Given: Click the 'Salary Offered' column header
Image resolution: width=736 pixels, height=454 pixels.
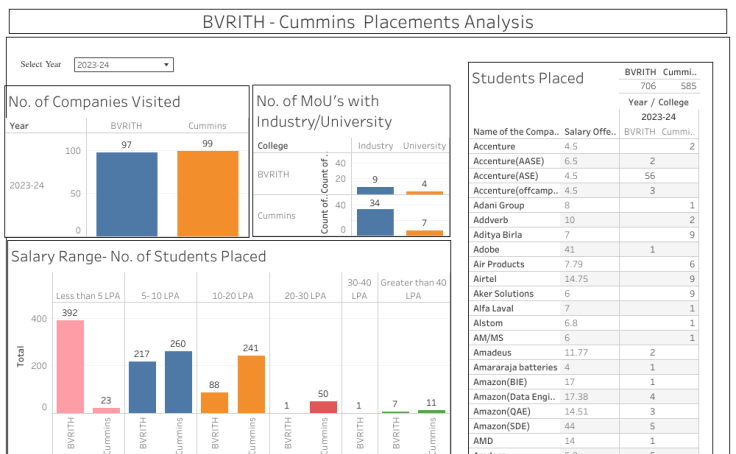Looking at the screenshot, I should 590,132.
